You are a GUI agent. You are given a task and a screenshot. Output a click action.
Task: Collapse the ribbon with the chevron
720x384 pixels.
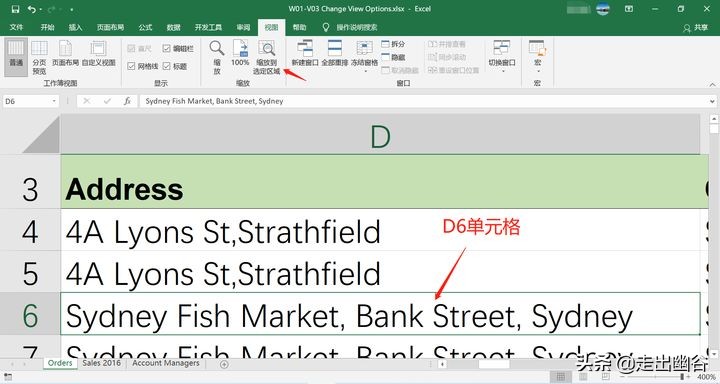[712, 85]
